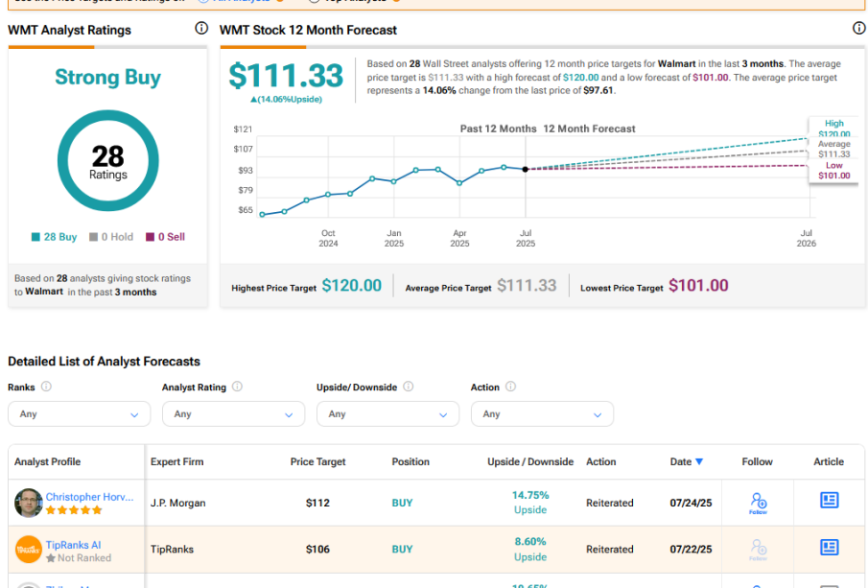Show info tooltip next to Upside/Downside filter
The width and height of the screenshot is (868, 588).
(x=409, y=387)
